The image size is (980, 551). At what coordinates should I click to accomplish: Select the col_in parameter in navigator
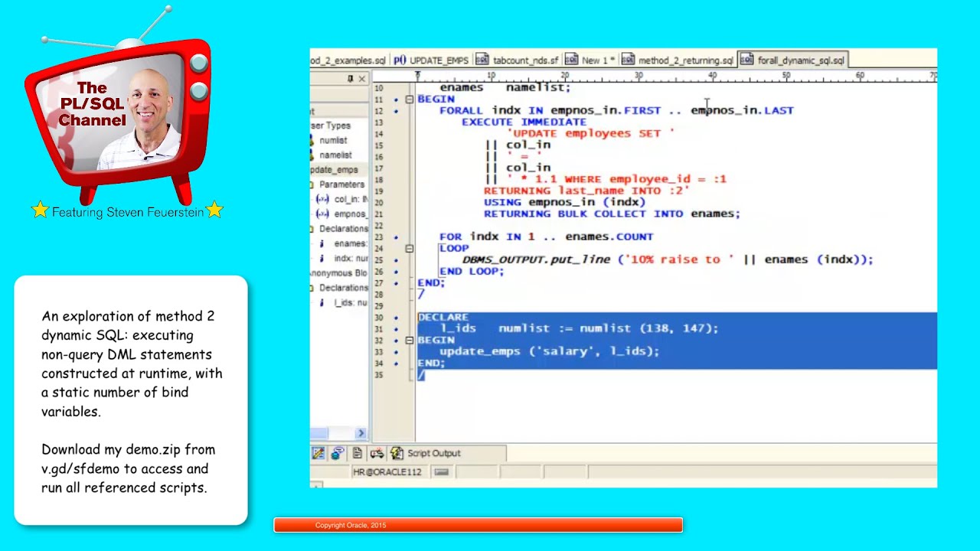(342, 199)
